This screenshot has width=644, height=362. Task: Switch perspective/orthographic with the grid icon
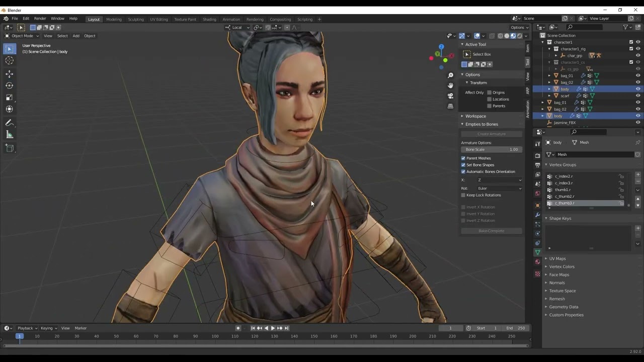click(450, 106)
